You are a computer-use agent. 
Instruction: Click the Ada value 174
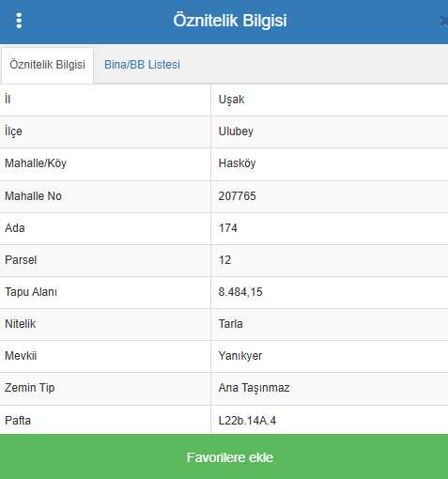point(227,228)
